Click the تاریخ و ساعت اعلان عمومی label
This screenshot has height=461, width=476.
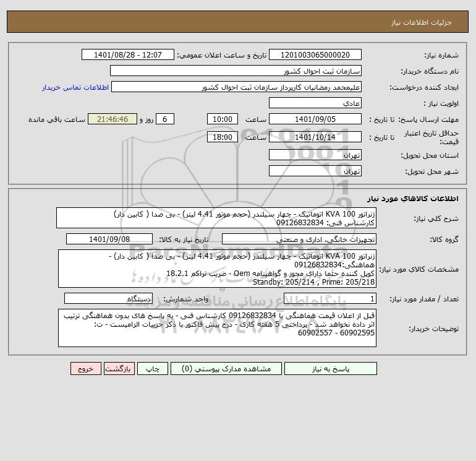click(221, 55)
